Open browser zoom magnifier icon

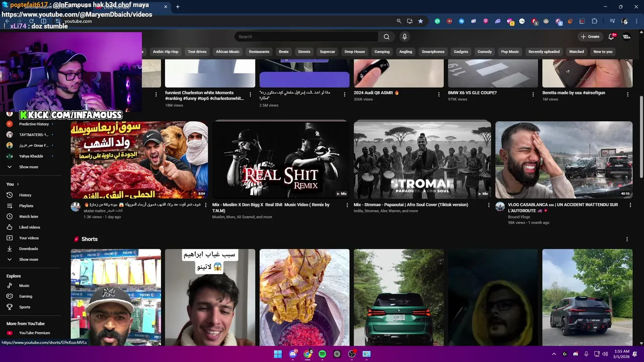pyautogui.click(x=399, y=21)
